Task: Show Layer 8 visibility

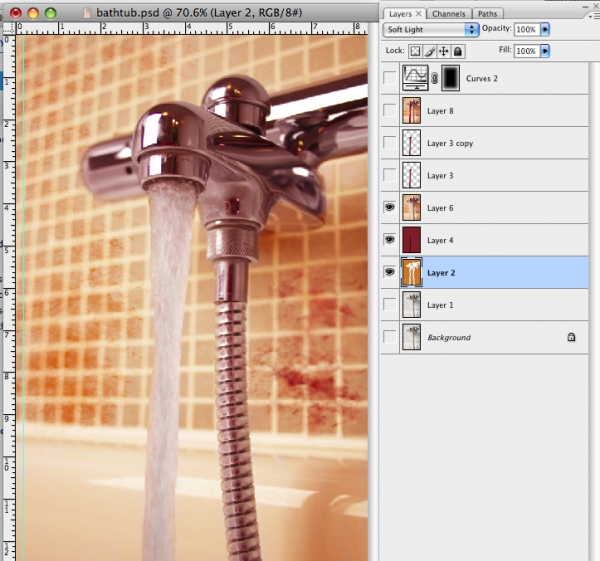Action: click(x=390, y=111)
